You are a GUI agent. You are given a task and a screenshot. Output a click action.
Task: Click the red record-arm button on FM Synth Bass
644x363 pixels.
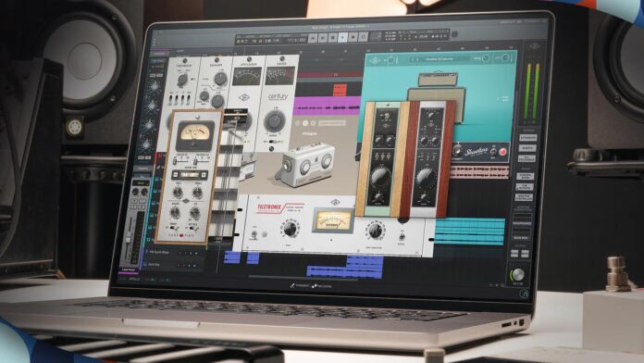coord(180,253)
